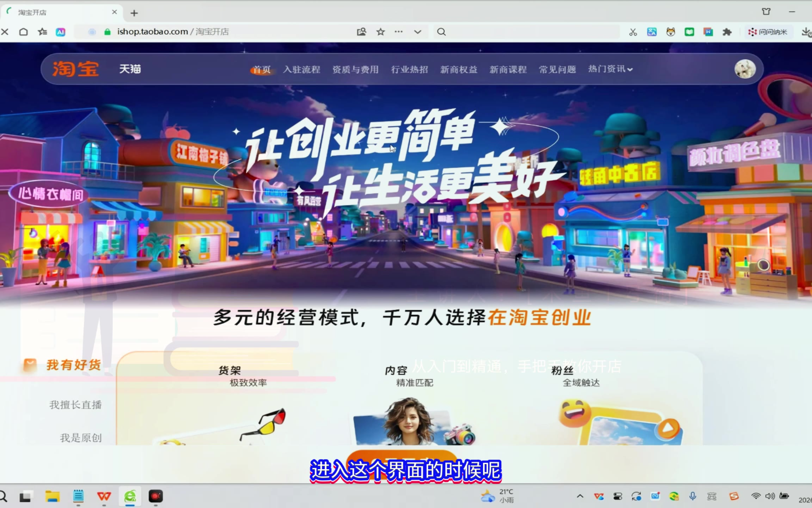The image size is (812, 508).
Task: Expand the 热门资讯 dropdown menu
Action: (x=610, y=69)
